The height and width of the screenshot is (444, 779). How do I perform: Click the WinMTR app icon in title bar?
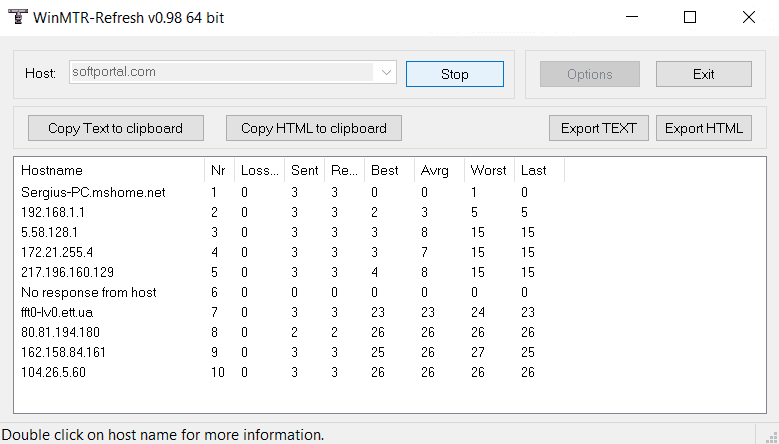pyautogui.click(x=16, y=18)
